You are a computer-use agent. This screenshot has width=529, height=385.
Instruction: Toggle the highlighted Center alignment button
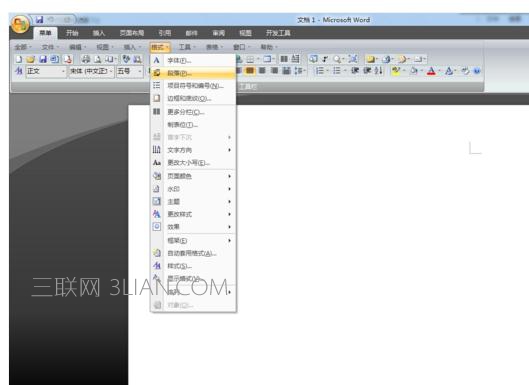pos(250,71)
